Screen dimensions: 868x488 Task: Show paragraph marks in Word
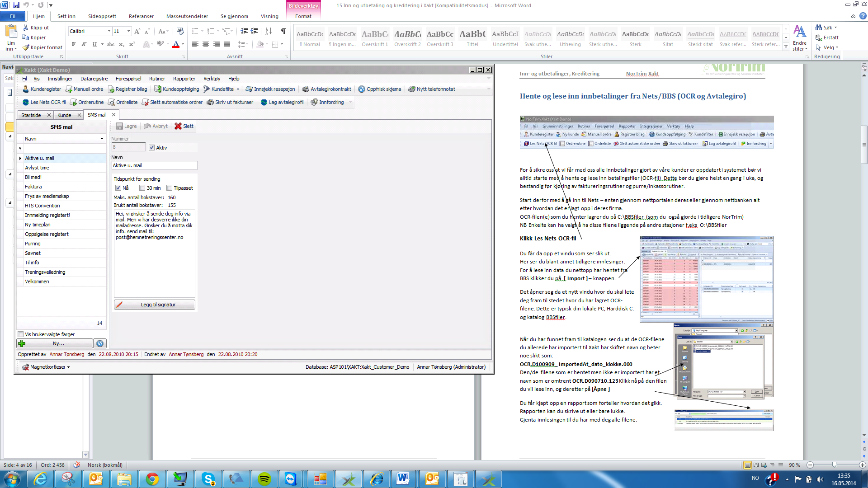click(x=283, y=31)
